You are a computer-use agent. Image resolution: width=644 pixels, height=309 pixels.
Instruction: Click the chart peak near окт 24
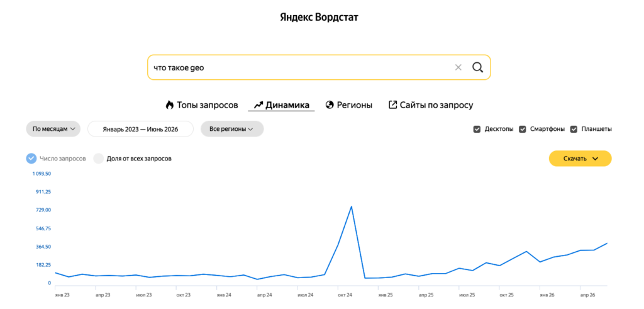[351, 206]
